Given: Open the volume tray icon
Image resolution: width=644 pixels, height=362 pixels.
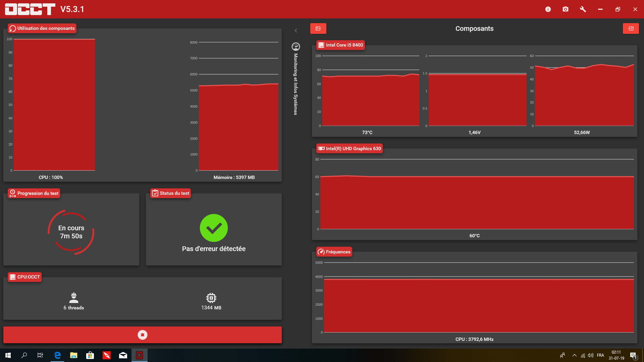Looking at the screenshot, I should 591,355.
